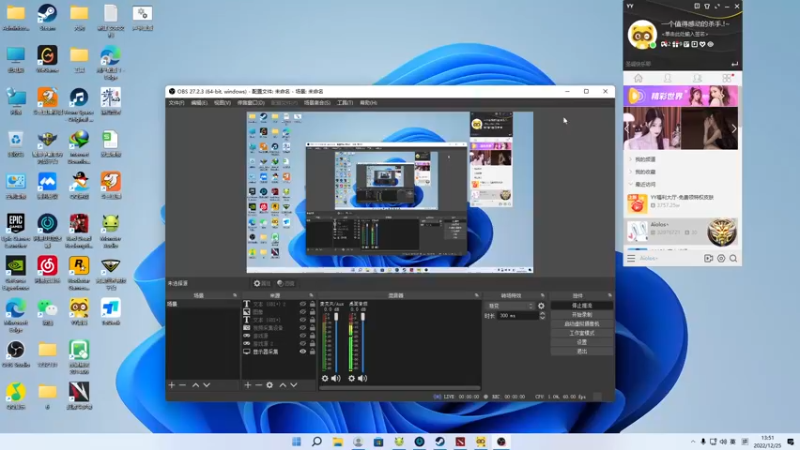Move scene down in scenes toolbar
The image size is (800, 450).
(x=207, y=385)
